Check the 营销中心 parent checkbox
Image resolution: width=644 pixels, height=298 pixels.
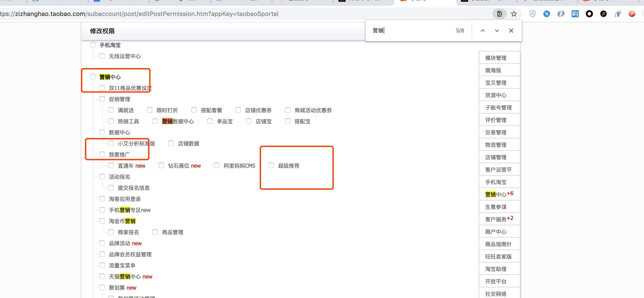click(x=93, y=77)
